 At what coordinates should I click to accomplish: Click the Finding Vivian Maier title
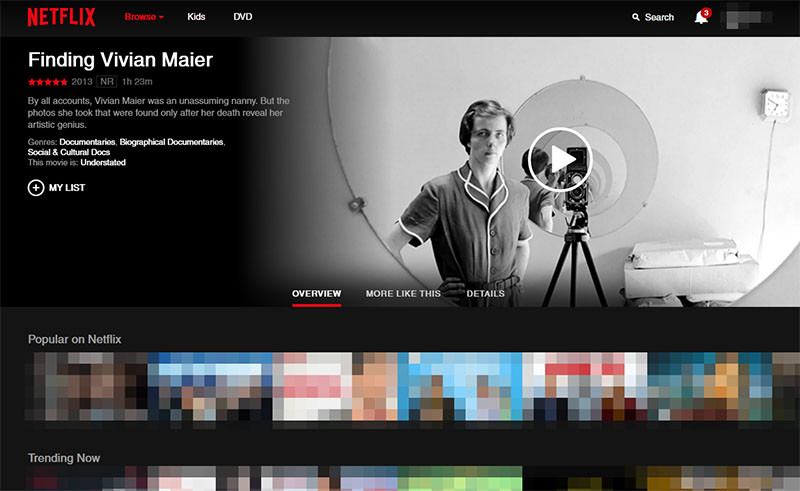point(120,60)
